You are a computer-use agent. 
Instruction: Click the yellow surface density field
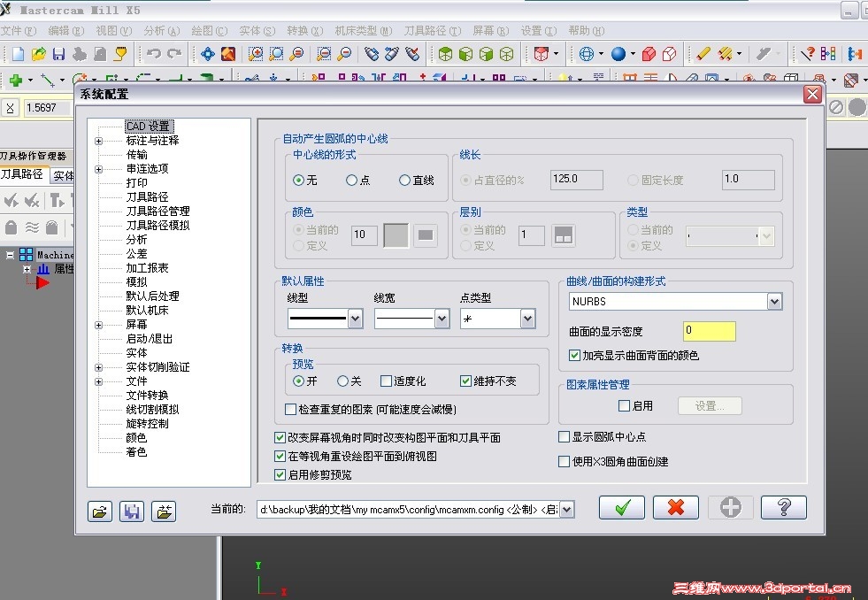point(709,331)
